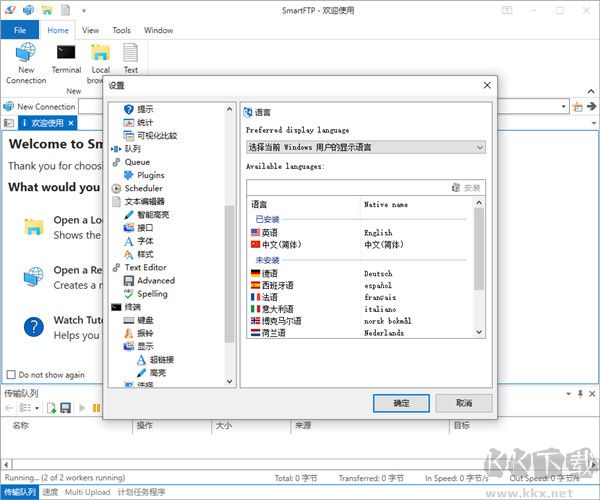
Task: Open the 字体 (font) settings entry
Action: (x=145, y=241)
